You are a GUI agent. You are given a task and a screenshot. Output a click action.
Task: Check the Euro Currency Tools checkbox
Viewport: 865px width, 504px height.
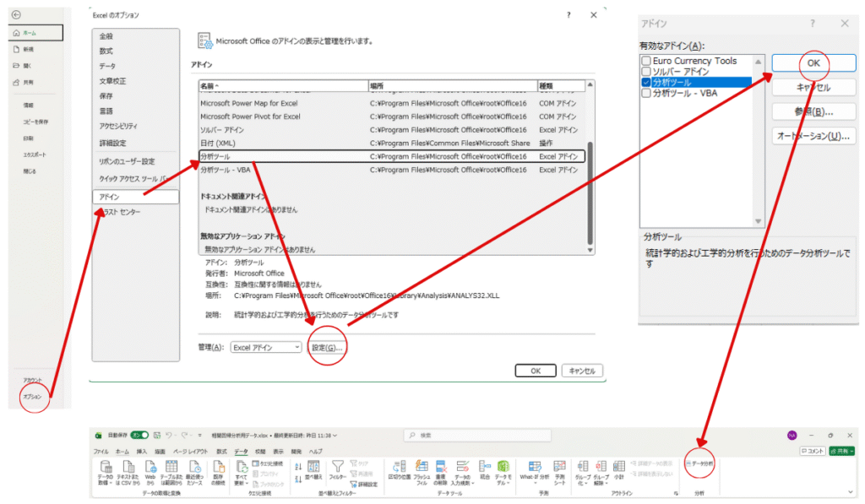pyautogui.click(x=646, y=61)
